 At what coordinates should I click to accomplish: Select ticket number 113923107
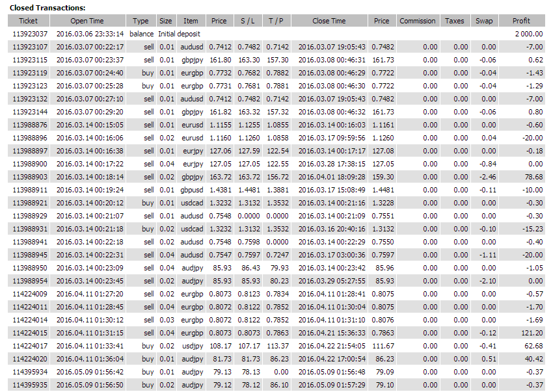tap(30, 47)
